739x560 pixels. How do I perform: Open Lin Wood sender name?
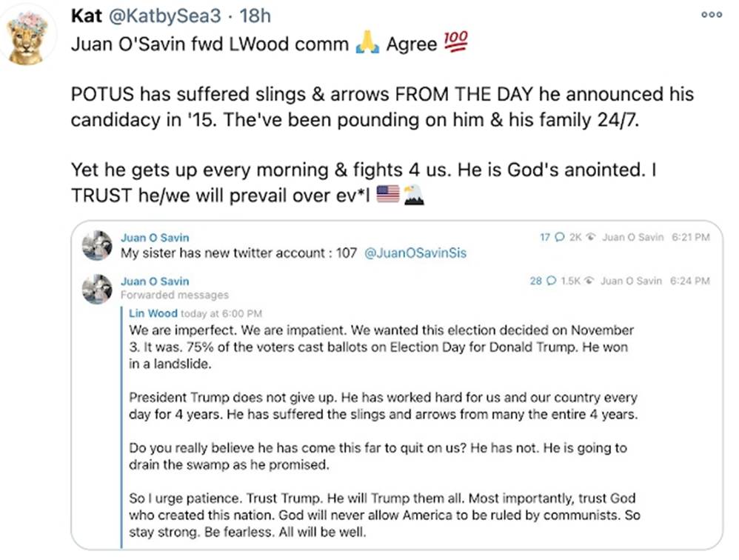(153, 313)
